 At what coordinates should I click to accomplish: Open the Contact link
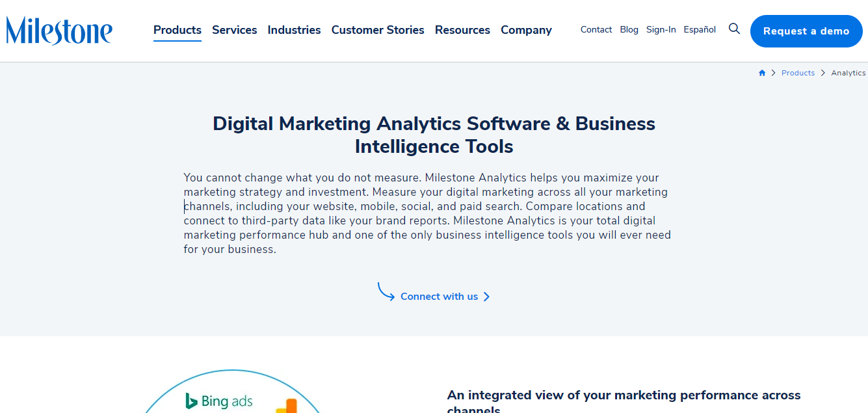point(596,30)
